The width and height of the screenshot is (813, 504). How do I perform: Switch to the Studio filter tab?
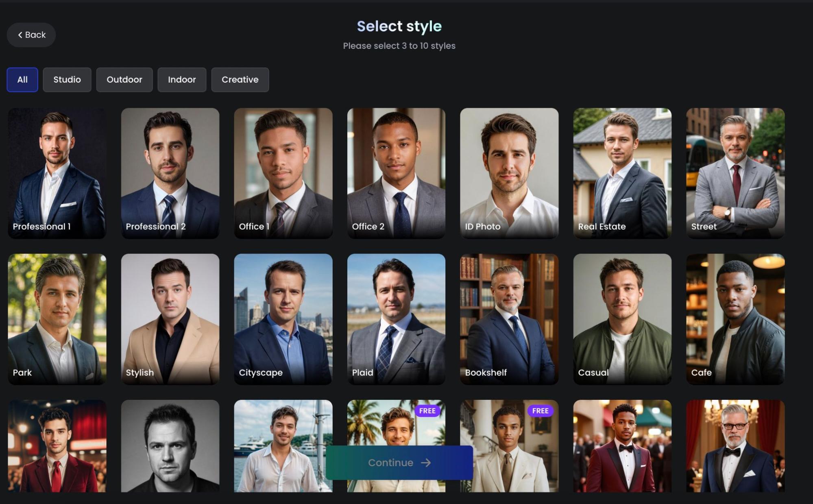click(x=67, y=80)
